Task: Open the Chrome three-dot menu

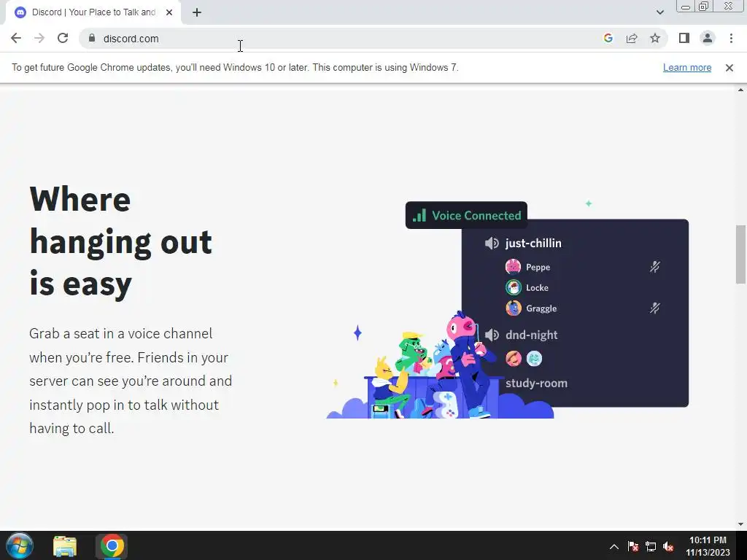Action: (731, 38)
